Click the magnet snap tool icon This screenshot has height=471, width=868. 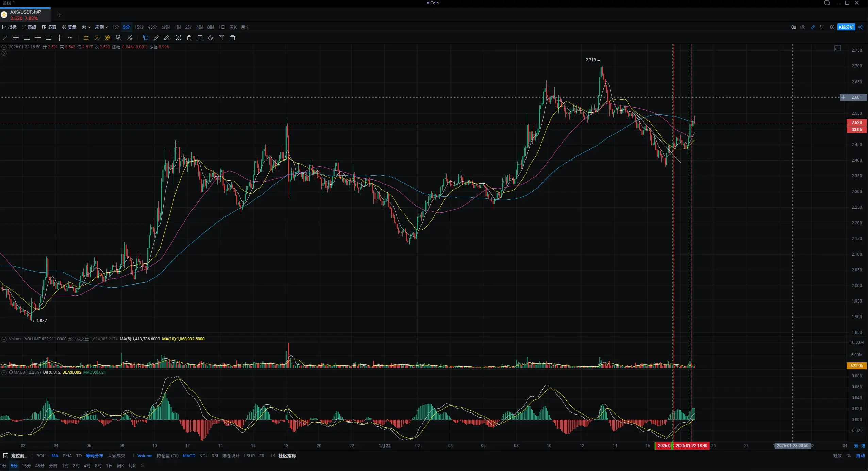[211, 38]
